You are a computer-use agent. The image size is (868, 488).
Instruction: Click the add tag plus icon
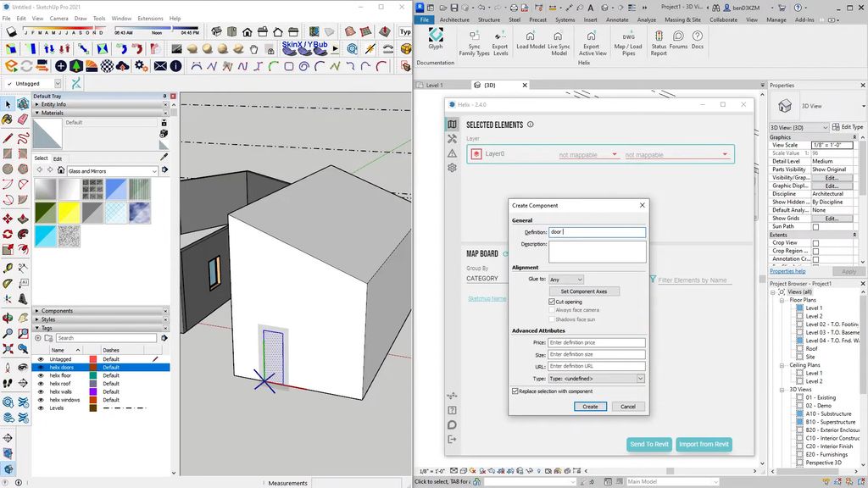[40, 338]
